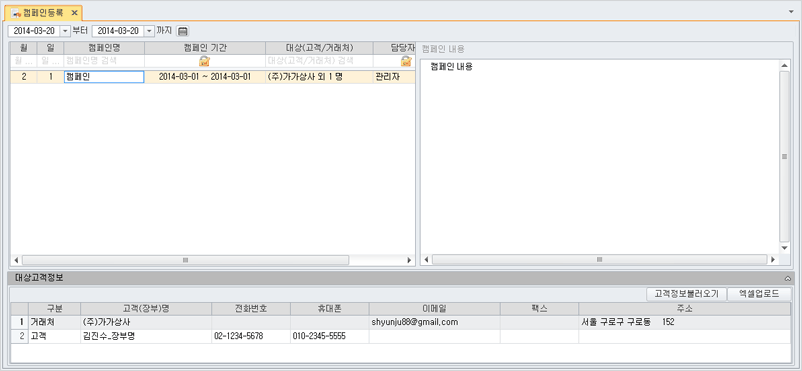
Task: Select the 캠페인등록 tab
Action: pyautogui.click(x=42, y=12)
